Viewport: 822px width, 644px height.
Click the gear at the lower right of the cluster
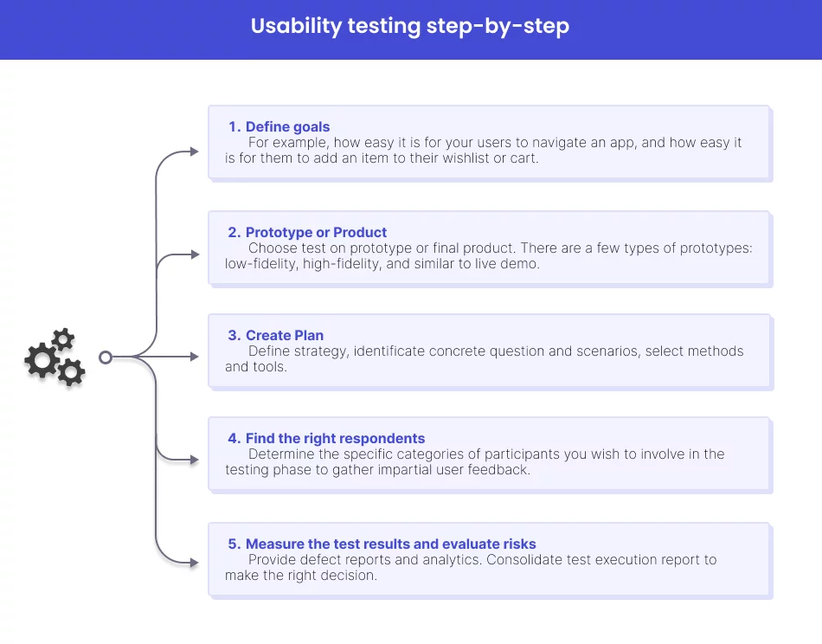point(71,372)
